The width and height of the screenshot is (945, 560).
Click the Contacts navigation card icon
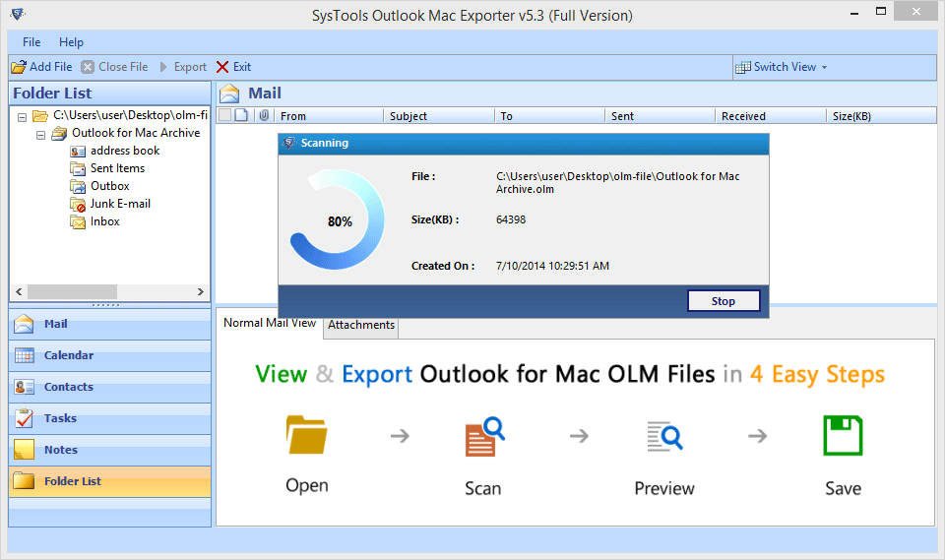tap(24, 387)
